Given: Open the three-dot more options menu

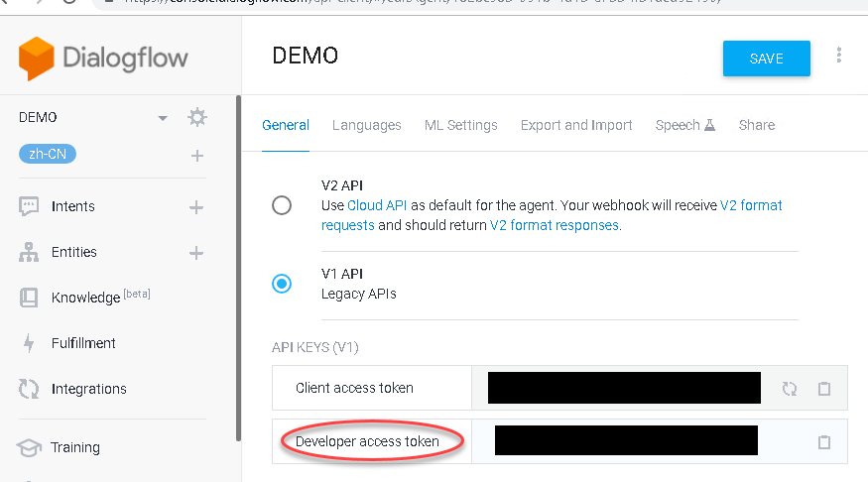Looking at the screenshot, I should pyautogui.click(x=839, y=55).
